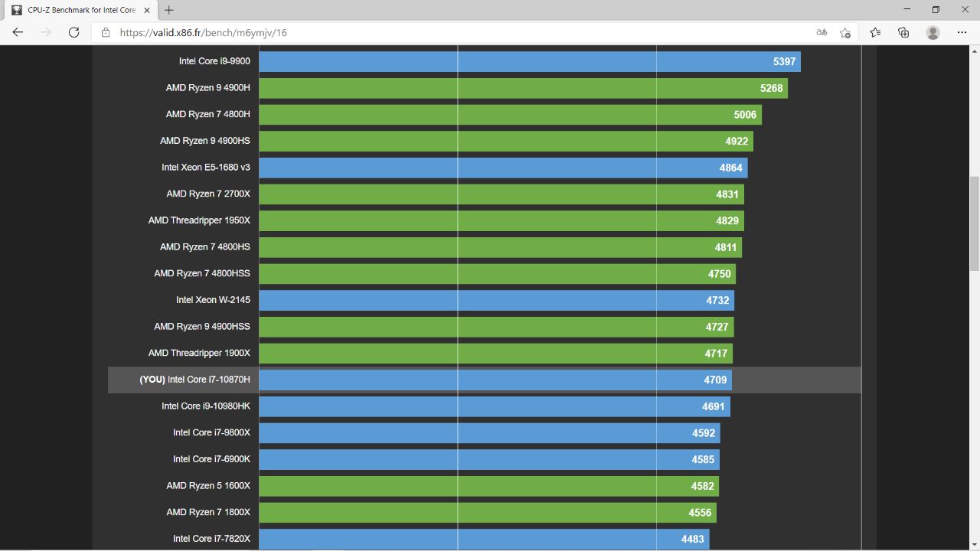Click the score value 4585
Screen dimensions: 980x551
coord(703,459)
